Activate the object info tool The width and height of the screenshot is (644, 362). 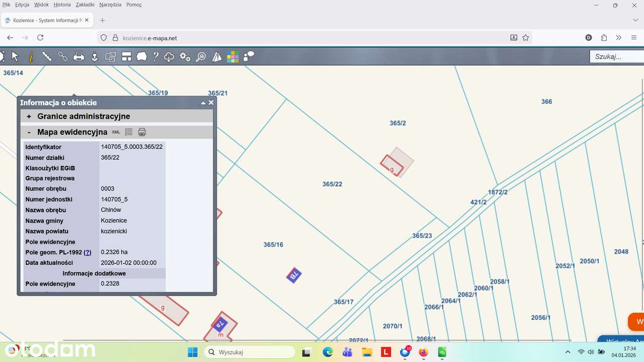(31, 56)
